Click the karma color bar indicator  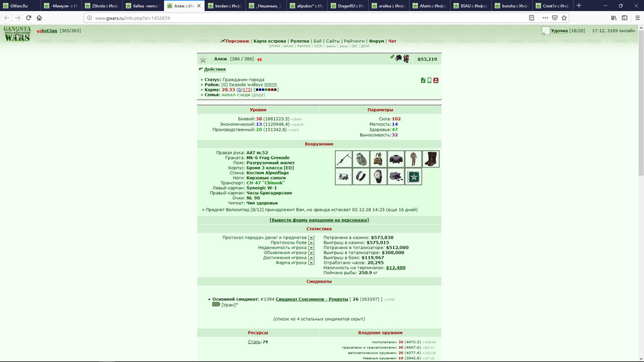[266, 90]
